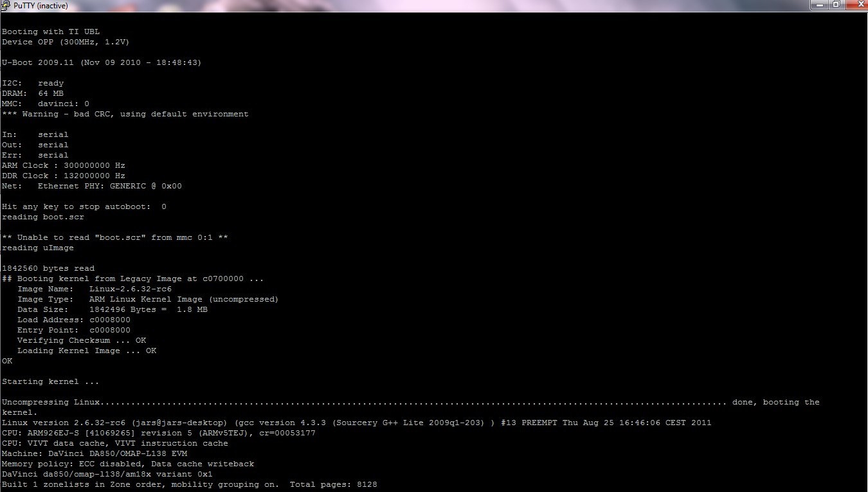Click the 'MMC: davinci: 0' line

tap(46, 104)
